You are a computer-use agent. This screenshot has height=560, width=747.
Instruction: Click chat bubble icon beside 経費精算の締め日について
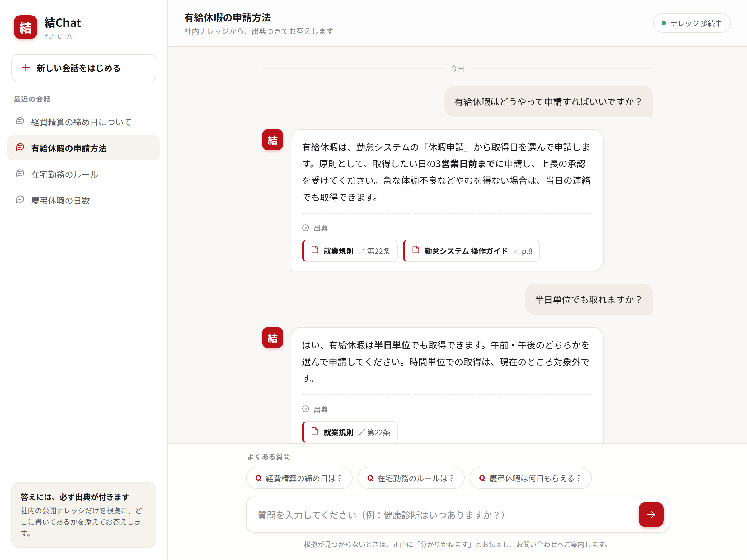click(x=20, y=121)
